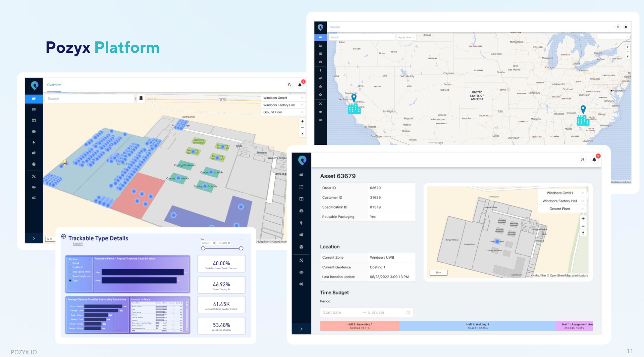Open the notifications bell with red badge
The height and width of the screenshot is (357, 644).
point(300,85)
